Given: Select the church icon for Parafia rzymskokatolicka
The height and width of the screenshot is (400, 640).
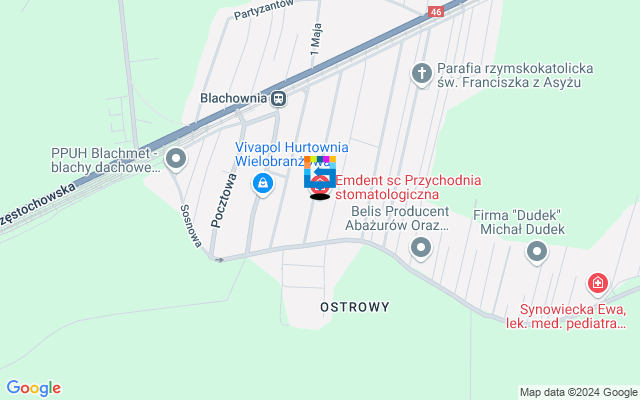Looking at the screenshot, I should click(422, 75).
